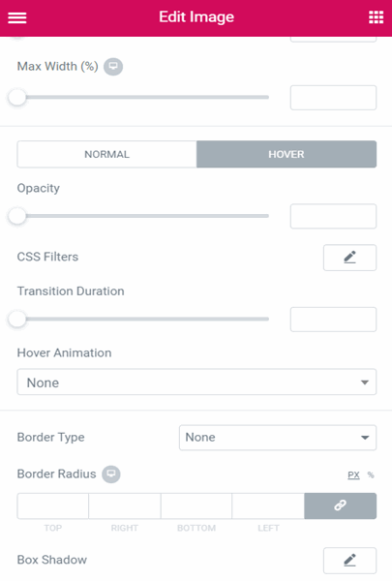Click responsive device icon beside Max Width
Screen dimensions: 392x581
(113, 67)
